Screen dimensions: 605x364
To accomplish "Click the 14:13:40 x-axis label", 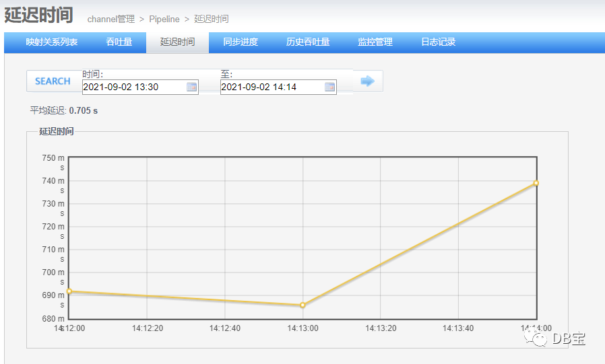I will coord(458,328).
